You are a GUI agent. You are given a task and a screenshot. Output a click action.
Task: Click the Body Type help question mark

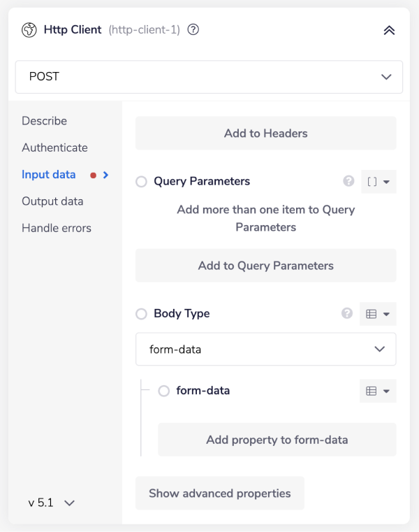click(347, 313)
